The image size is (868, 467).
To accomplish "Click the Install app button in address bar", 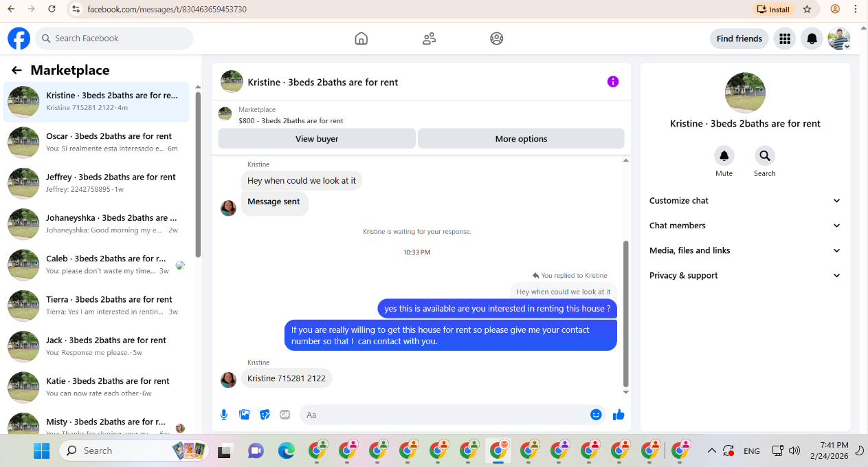I will [x=774, y=9].
